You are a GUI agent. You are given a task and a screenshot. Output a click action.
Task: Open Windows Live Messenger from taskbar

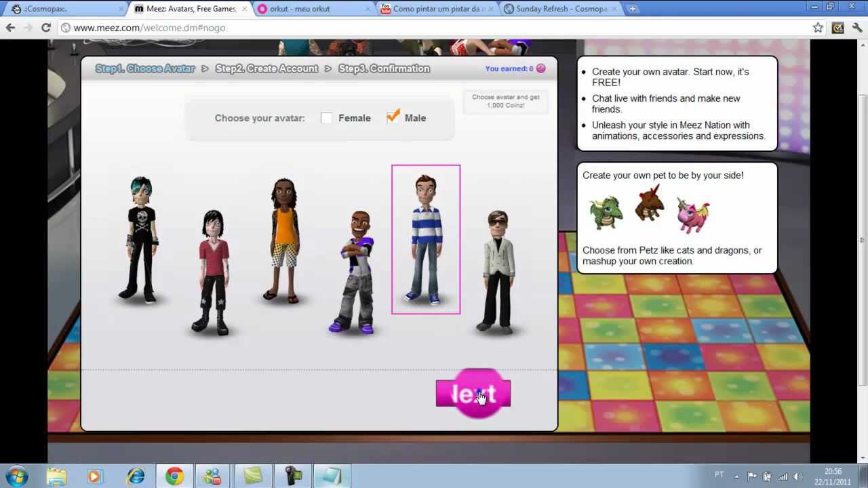click(213, 476)
